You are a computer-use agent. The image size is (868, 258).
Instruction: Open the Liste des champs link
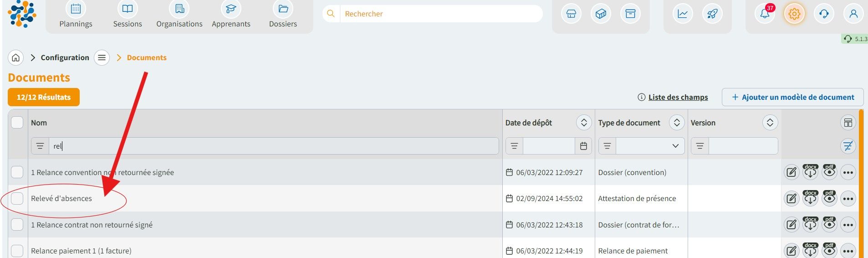click(678, 97)
